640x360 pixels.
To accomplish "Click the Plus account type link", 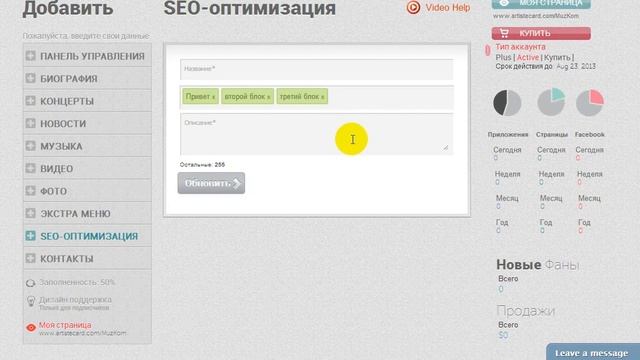I will [x=503, y=58].
